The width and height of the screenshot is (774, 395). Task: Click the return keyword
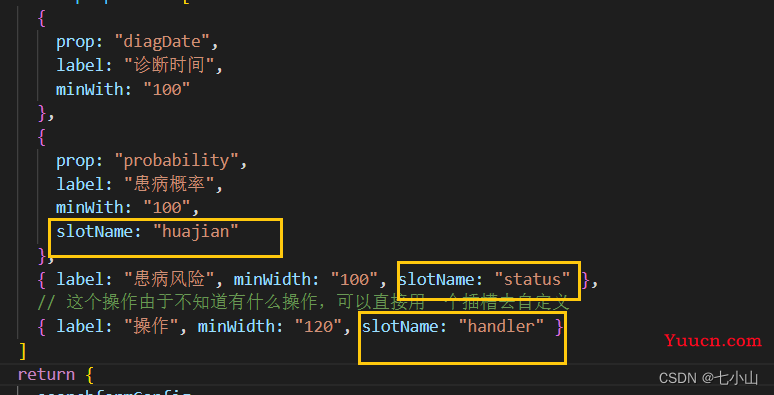(46, 374)
